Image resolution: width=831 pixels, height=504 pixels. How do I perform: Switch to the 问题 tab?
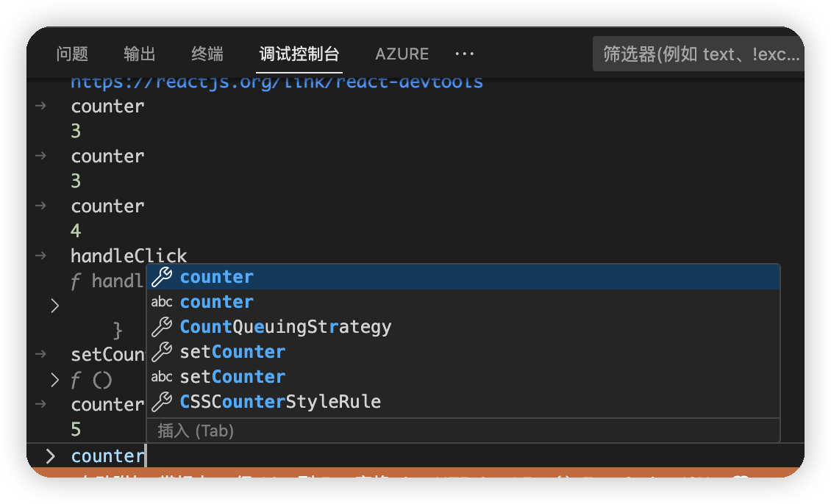(x=72, y=54)
